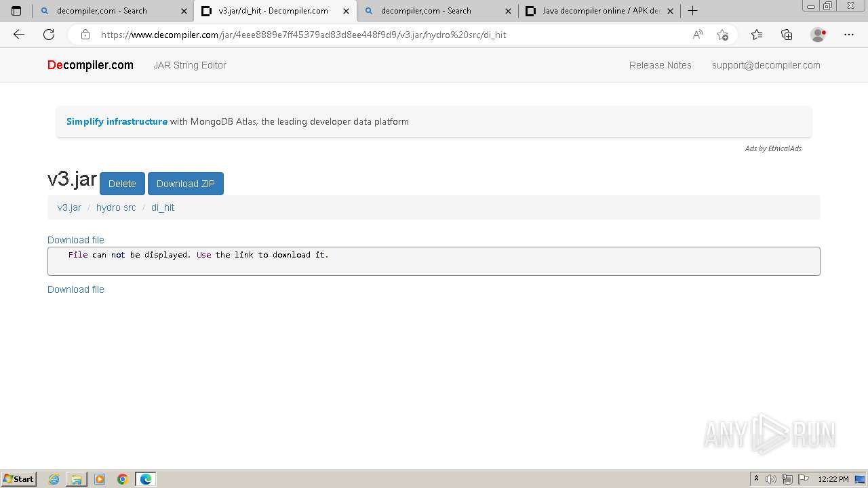The image size is (868, 488).
Task: Open the tab actions menu icon
Action: tap(16, 11)
